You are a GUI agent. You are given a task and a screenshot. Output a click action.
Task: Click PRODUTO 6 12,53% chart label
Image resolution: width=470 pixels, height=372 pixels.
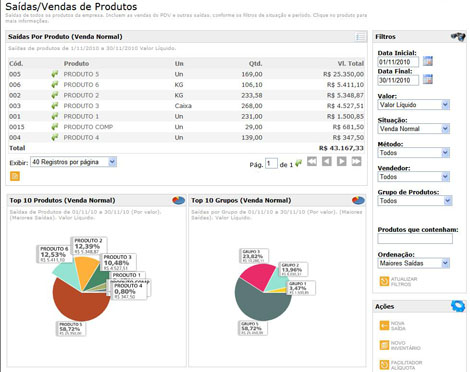coord(53,254)
